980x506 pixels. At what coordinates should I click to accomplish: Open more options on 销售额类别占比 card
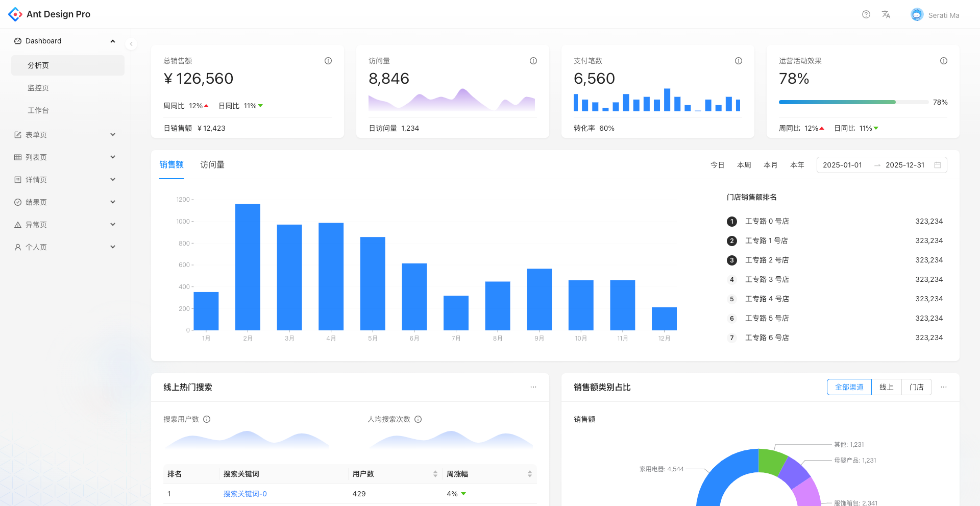[x=944, y=387]
